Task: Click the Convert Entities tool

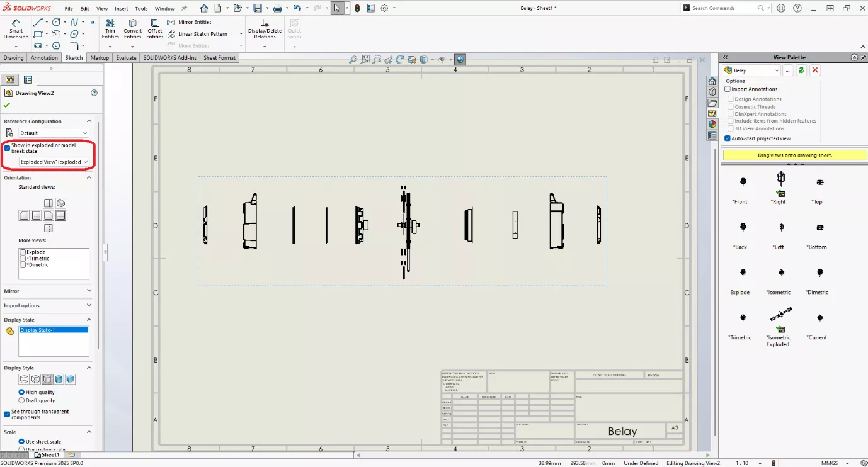Action: (132, 29)
